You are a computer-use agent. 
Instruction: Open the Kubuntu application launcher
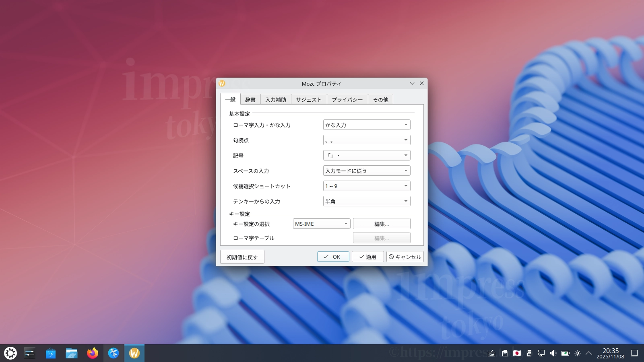tap(10, 353)
